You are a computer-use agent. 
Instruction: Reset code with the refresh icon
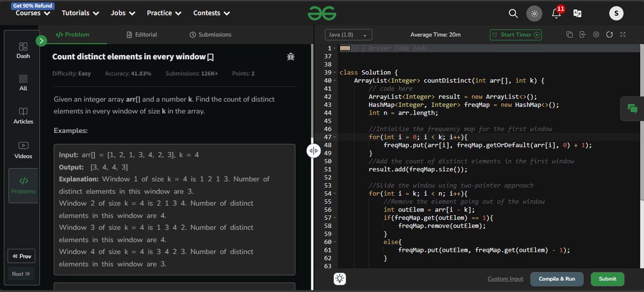(609, 35)
